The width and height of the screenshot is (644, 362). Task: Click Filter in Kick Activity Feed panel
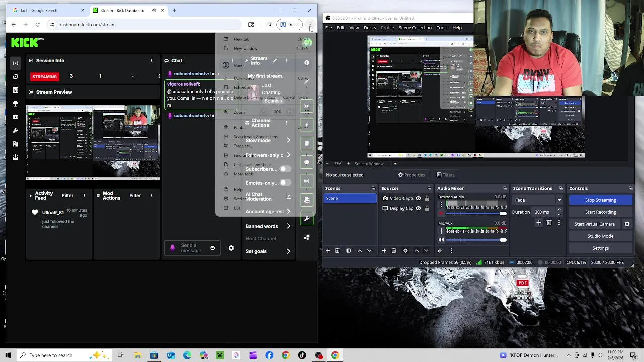[x=67, y=196]
